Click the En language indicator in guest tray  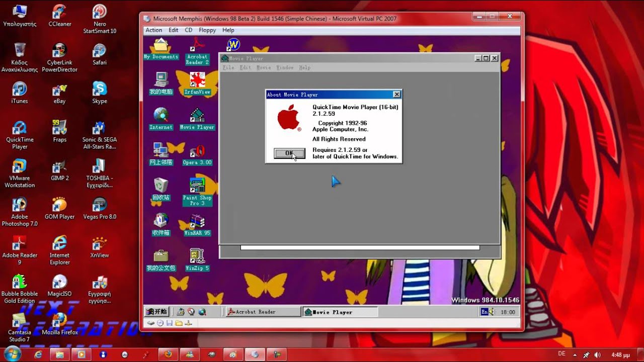[484, 312]
